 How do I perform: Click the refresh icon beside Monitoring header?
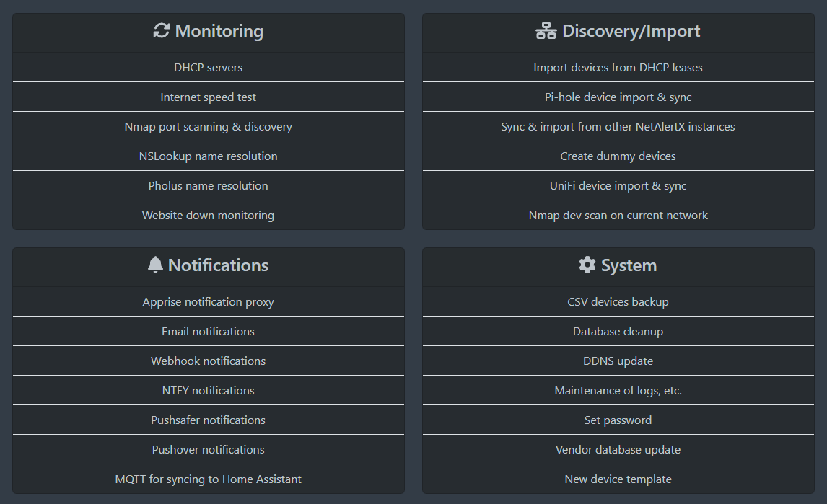point(160,31)
